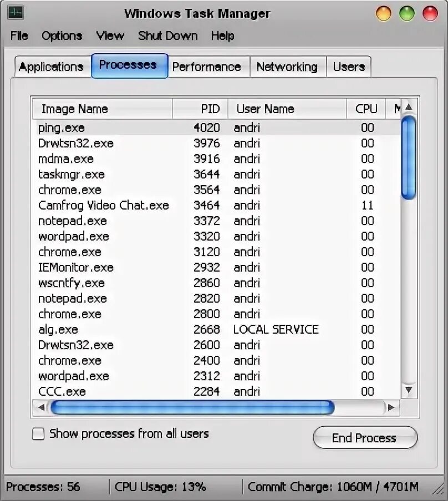The width and height of the screenshot is (448, 501).
Task: Sort processes by CPU usage column
Action: pyautogui.click(x=366, y=109)
